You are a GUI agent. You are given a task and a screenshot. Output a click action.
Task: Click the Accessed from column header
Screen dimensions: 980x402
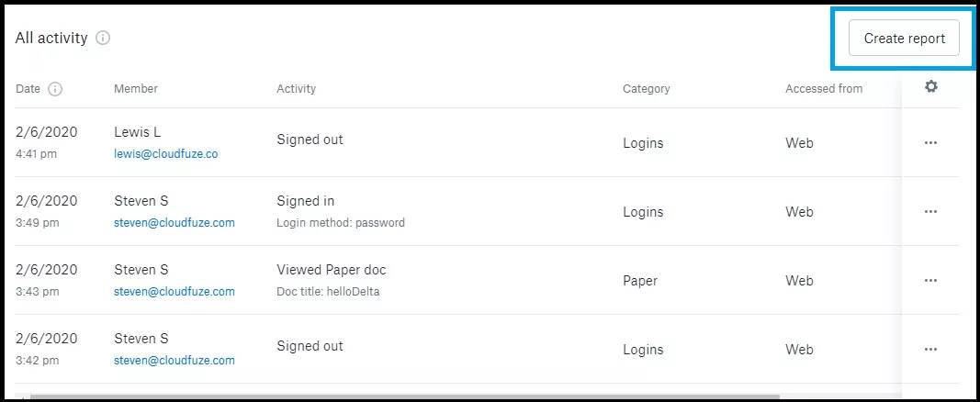pyautogui.click(x=824, y=89)
